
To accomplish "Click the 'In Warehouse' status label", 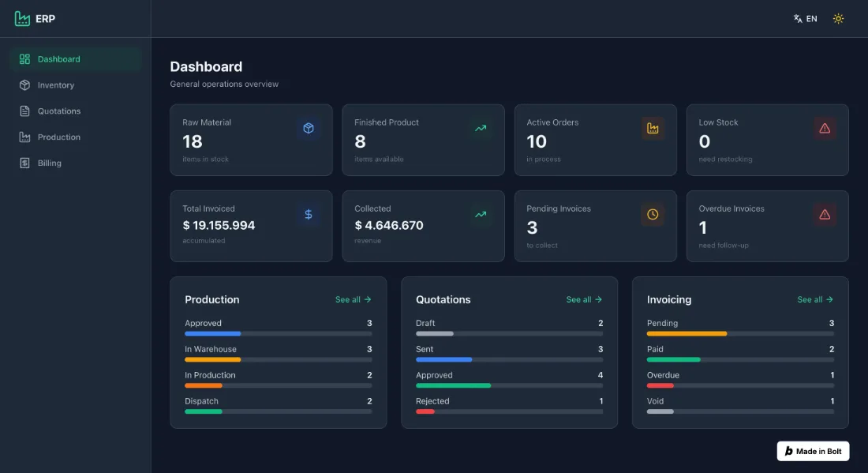I will coord(211,350).
